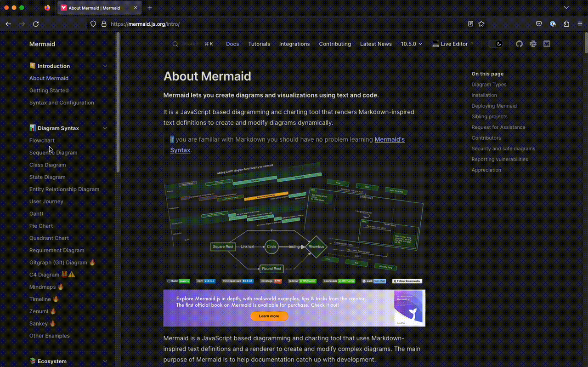Click the Follow @mermaidjs badge

407,281
